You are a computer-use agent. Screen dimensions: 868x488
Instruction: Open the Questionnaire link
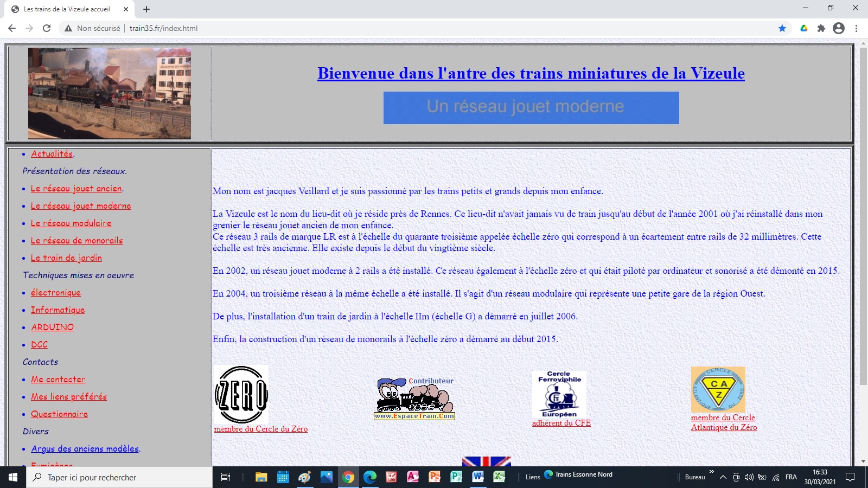coord(59,414)
